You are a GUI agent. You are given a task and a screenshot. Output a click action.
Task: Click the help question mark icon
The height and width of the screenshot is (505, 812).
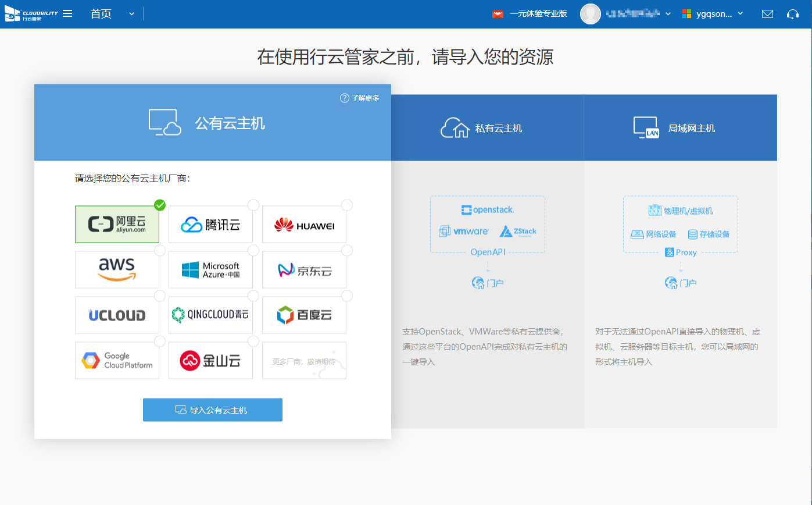[344, 98]
